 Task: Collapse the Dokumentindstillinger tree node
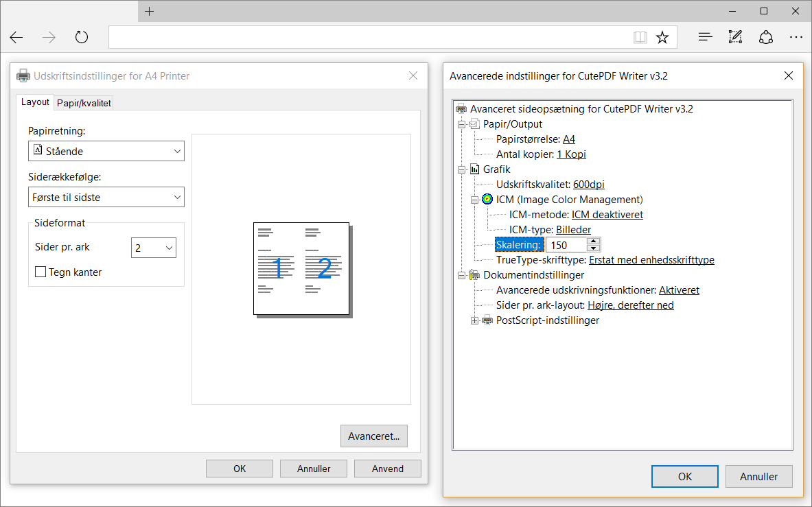coord(461,275)
